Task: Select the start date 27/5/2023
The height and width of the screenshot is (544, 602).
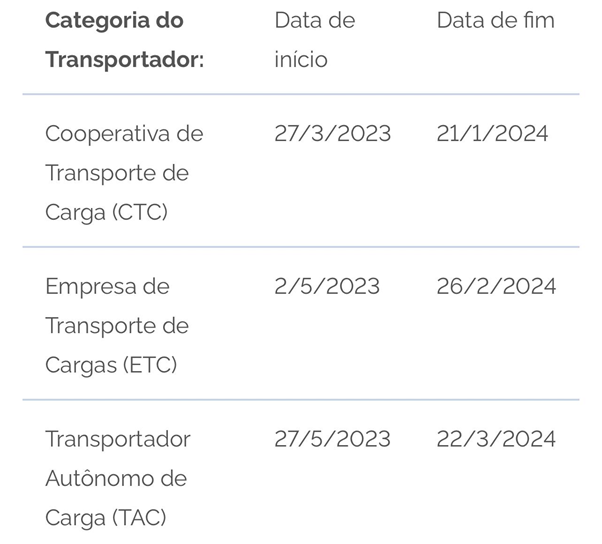Action: (332, 440)
